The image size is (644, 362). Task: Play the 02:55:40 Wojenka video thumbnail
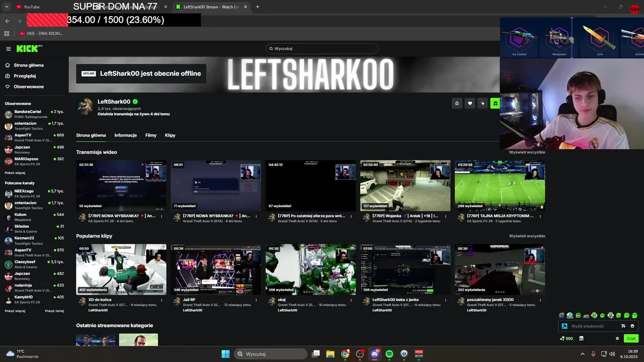pyautogui.click(x=405, y=186)
